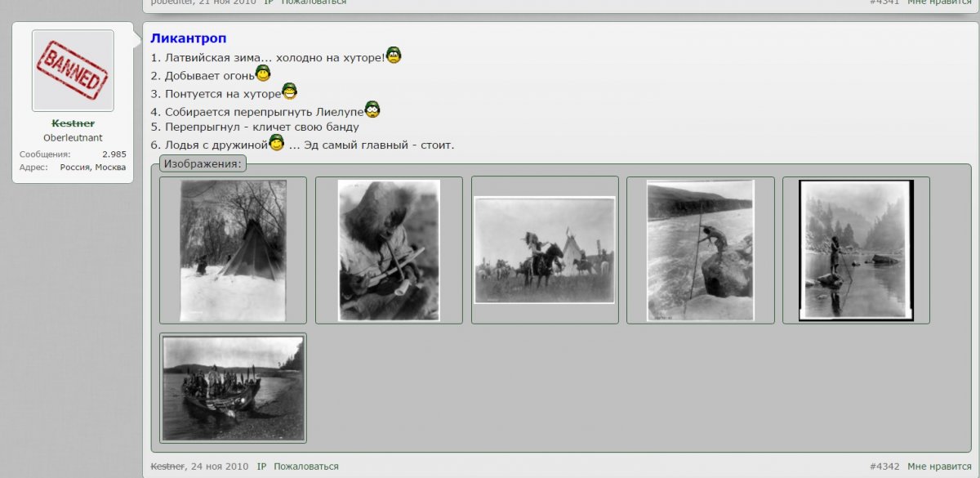Open the horseback rider with headdress thumbnail
This screenshot has width=980, height=478.
click(x=545, y=250)
